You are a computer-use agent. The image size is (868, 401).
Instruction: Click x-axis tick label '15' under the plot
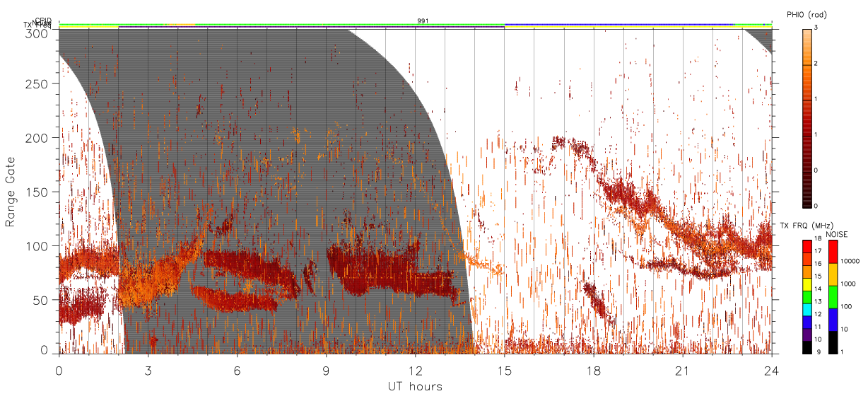[x=504, y=370]
